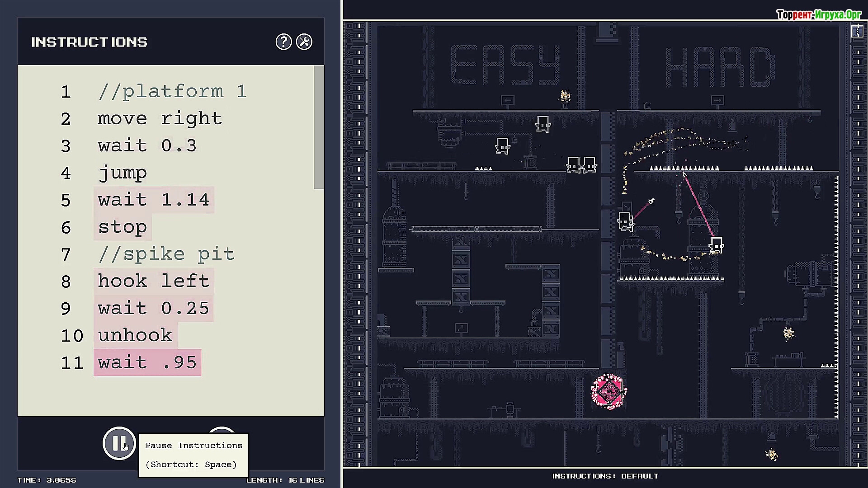The image size is (868, 488).
Task: Select the "move right" instruction line
Action: [x=160, y=119]
